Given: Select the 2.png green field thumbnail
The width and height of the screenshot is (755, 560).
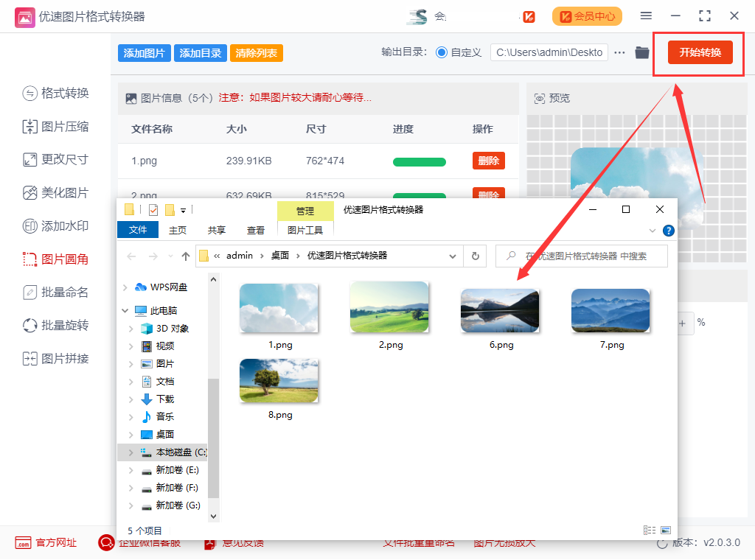Looking at the screenshot, I should pos(389,307).
